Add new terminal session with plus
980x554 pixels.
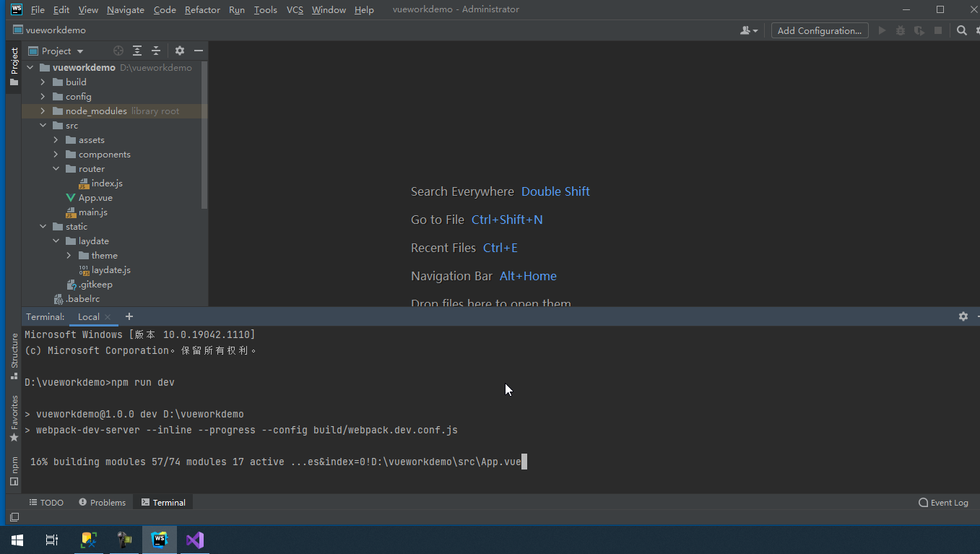pyautogui.click(x=129, y=316)
